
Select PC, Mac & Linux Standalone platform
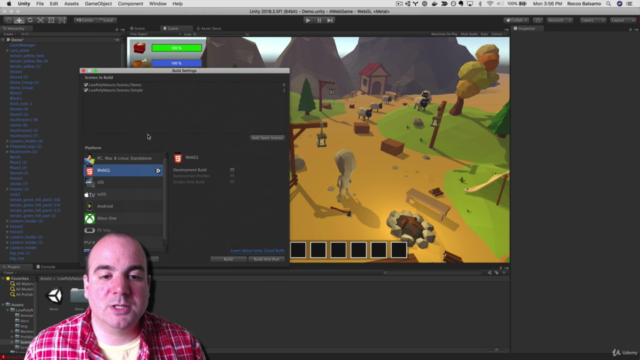tap(123, 158)
